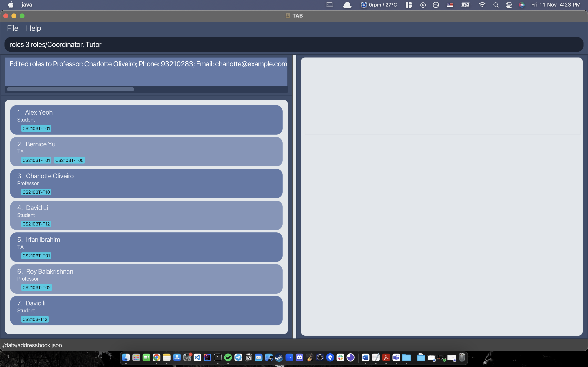Open macOS Control Center toggles icon
This screenshot has width=588, height=367.
point(509,5)
